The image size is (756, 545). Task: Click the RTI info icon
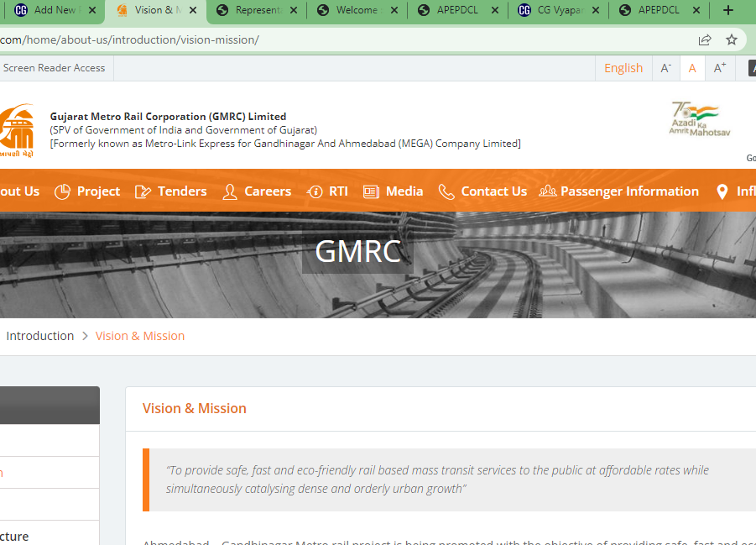tap(315, 191)
